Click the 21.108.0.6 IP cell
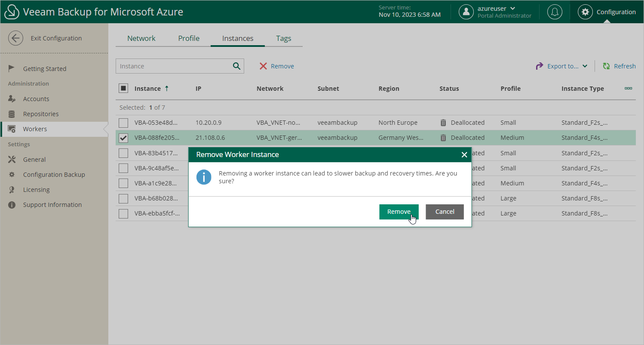The width and height of the screenshot is (644, 345). click(x=210, y=138)
